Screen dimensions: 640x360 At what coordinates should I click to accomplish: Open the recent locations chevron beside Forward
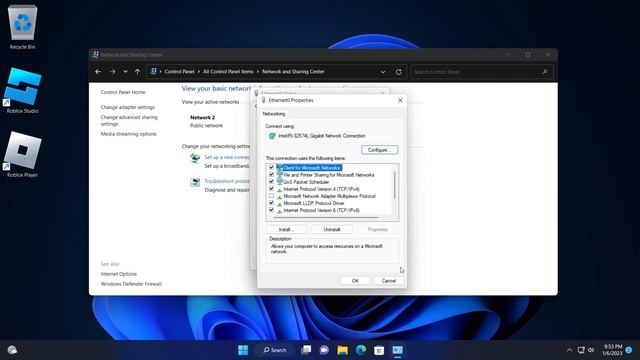point(125,72)
